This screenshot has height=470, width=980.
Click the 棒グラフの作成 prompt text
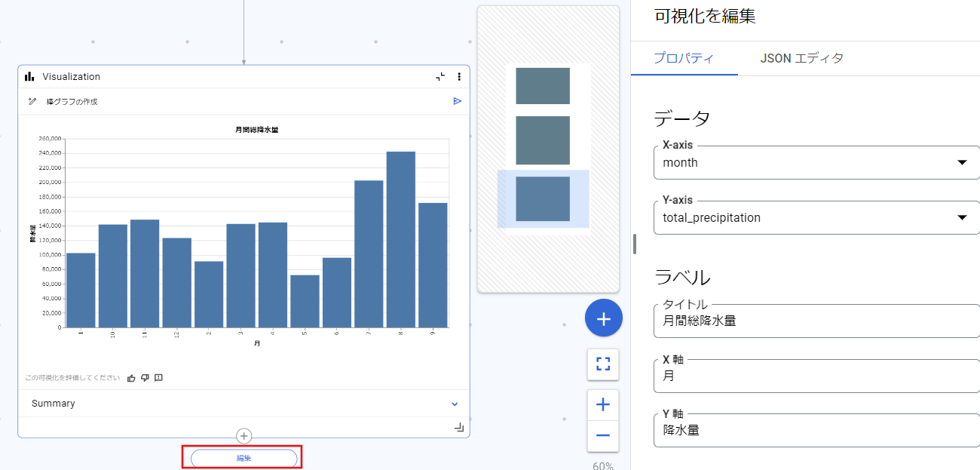(x=72, y=101)
